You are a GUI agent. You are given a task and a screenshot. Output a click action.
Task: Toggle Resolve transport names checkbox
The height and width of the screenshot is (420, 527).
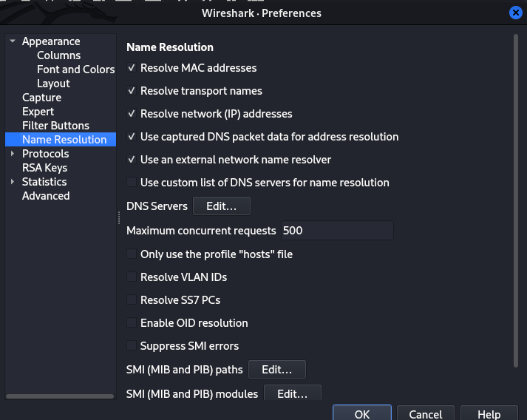[x=132, y=91]
